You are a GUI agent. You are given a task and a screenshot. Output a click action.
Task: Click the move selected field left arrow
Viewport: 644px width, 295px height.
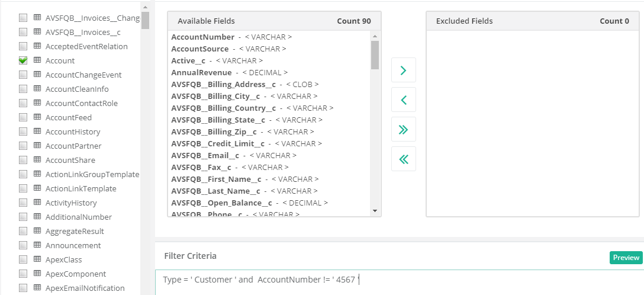[404, 100]
